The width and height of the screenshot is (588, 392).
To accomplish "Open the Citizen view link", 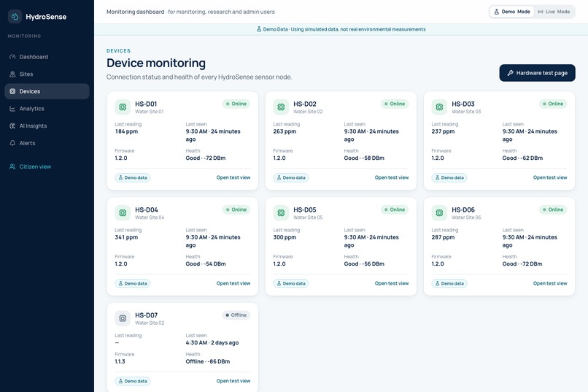I will point(47,166).
